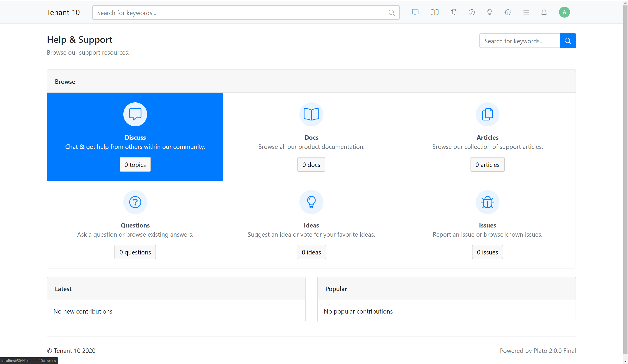The image size is (628, 364).
Task: Open the Ideas heading link
Action: pos(311,225)
